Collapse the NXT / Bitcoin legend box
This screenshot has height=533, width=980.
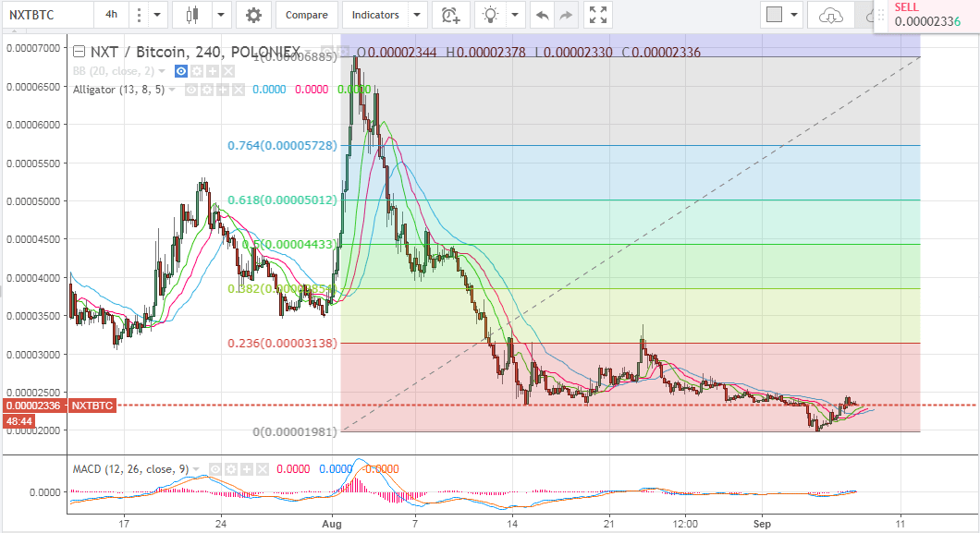click(x=79, y=51)
